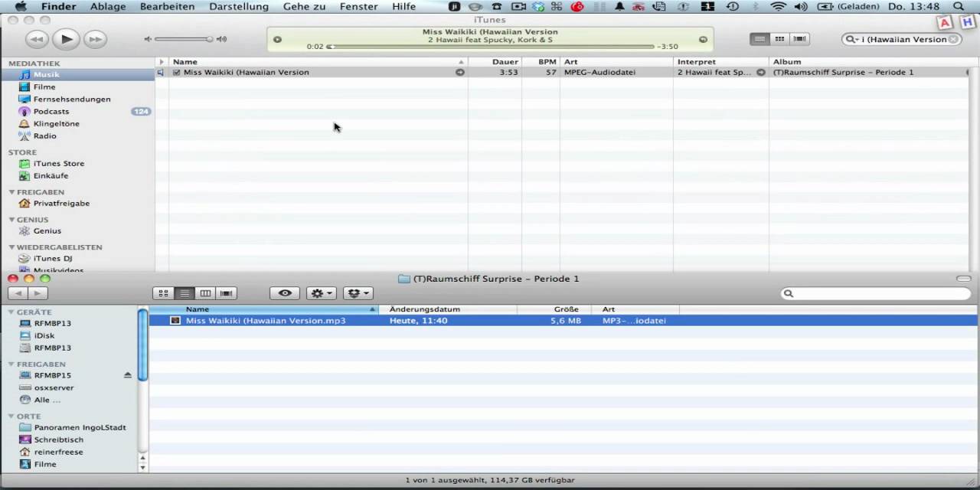Collapse the FREIGABEN section in iTunes
The height and width of the screenshot is (490, 980).
tap(11, 192)
